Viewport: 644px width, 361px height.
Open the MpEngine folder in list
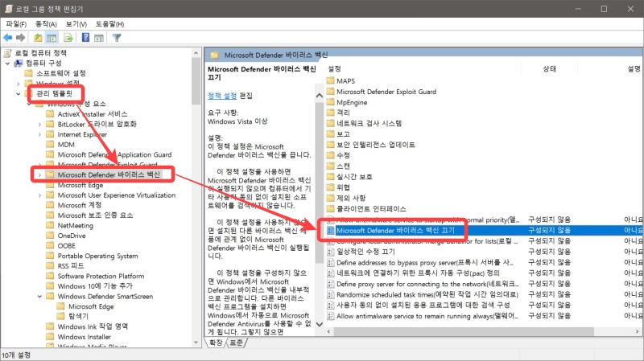click(352, 102)
